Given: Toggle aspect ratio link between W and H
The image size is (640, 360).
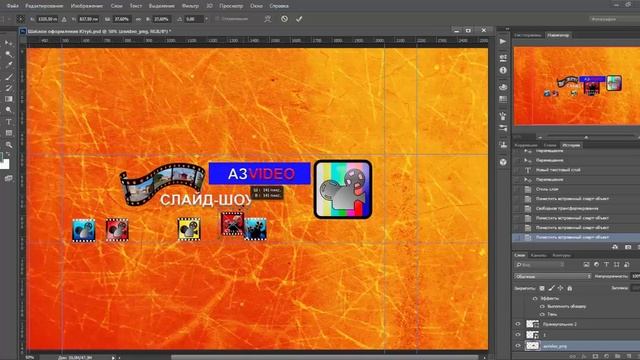Looking at the screenshot, I should click(x=139, y=19).
